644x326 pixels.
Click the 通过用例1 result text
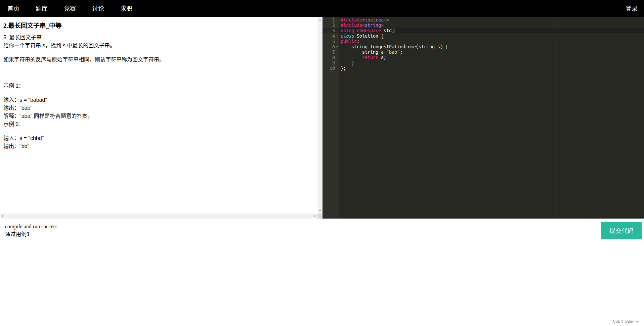point(17,234)
